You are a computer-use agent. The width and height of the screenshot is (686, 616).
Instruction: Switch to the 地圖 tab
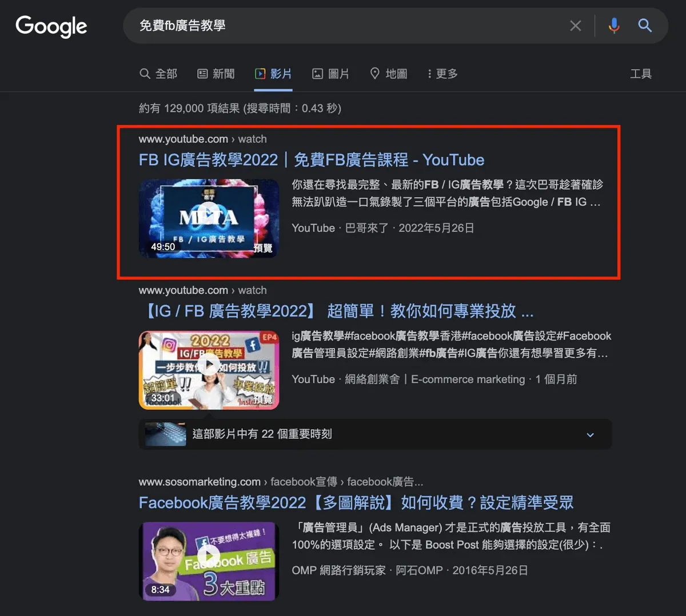[x=389, y=74]
